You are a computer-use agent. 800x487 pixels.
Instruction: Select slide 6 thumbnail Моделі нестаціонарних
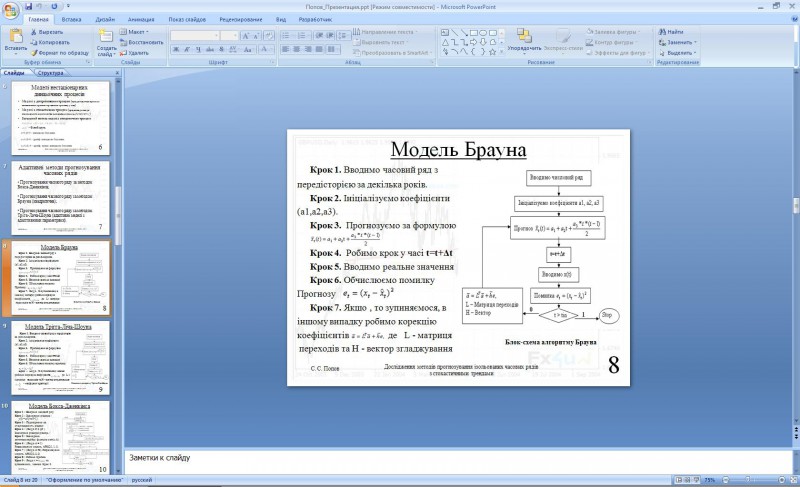tap(60, 118)
